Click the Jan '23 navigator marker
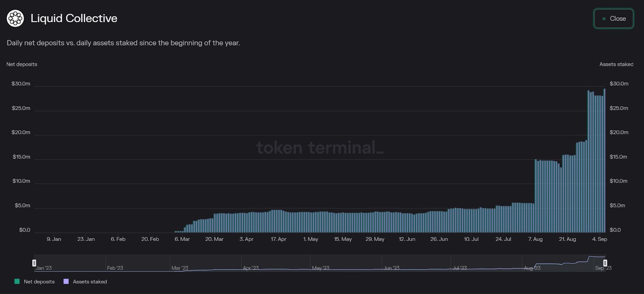 tap(43, 268)
